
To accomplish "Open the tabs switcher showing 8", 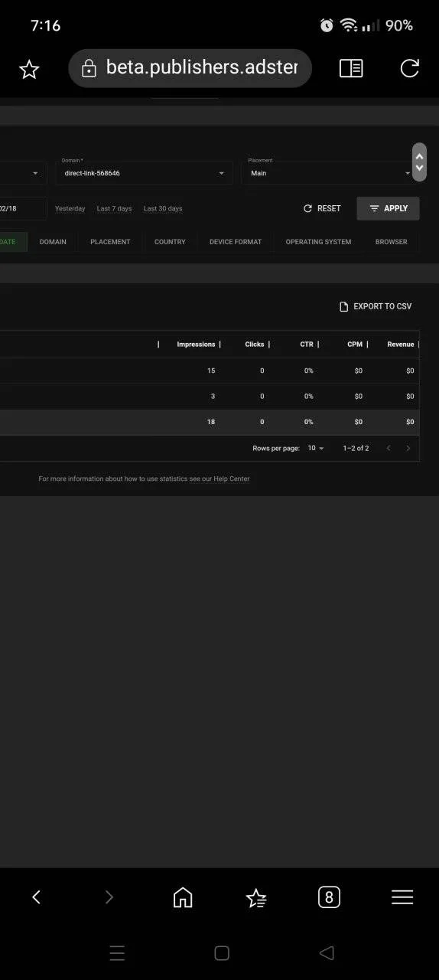I will pos(329,897).
